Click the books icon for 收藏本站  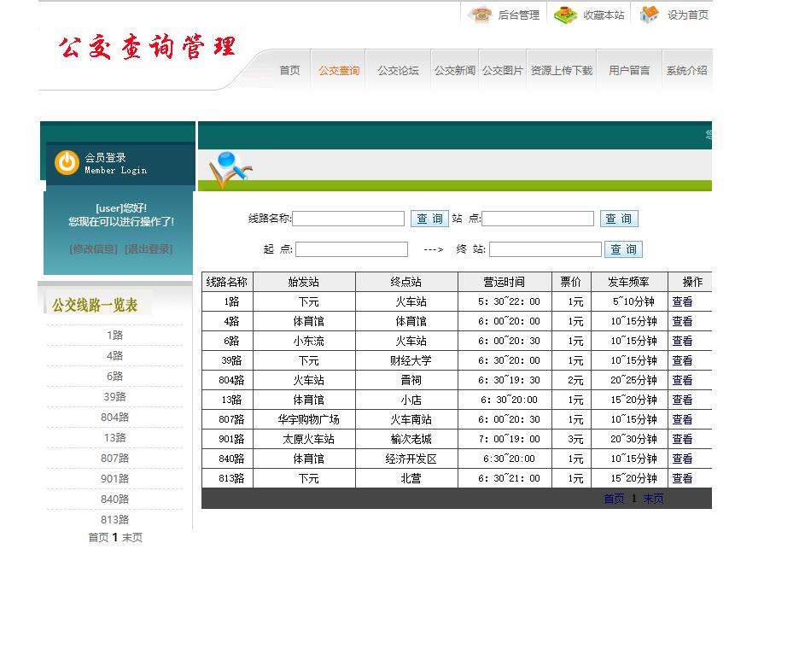tap(564, 14)
